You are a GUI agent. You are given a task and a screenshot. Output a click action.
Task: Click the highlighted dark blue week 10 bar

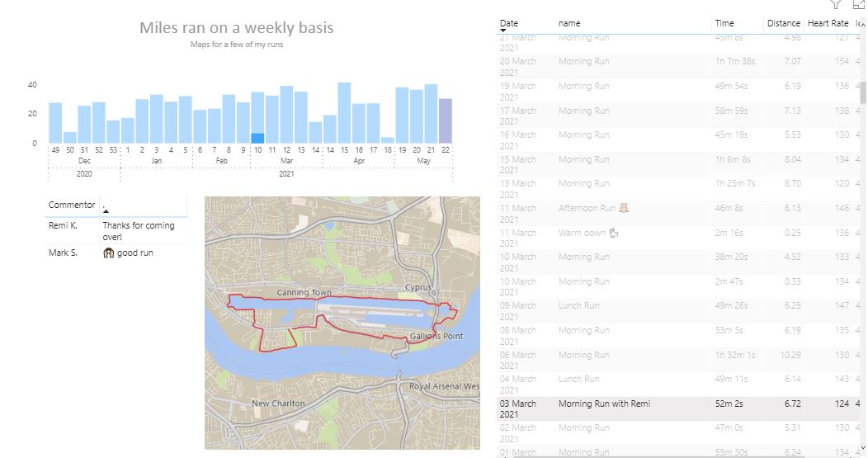click(x=257, y=138)
